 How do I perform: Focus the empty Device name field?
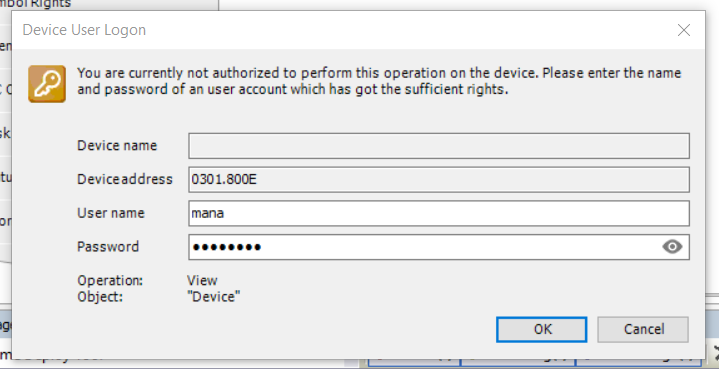pyautogui.click(x=439, y=146)
